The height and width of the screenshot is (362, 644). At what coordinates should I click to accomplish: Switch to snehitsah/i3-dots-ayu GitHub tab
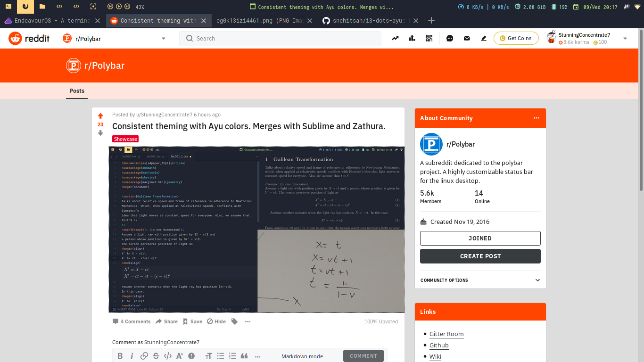coord(370,20)
